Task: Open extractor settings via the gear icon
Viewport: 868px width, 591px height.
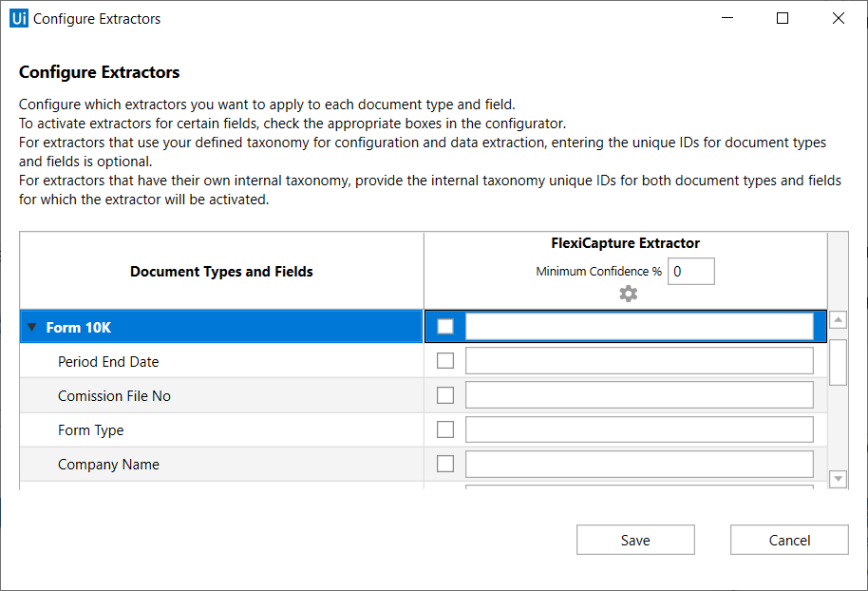Action: (628, 294)
